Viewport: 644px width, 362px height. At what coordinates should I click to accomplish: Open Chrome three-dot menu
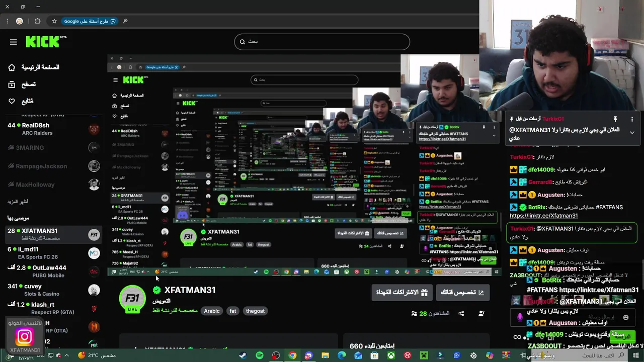pos(7,21)
